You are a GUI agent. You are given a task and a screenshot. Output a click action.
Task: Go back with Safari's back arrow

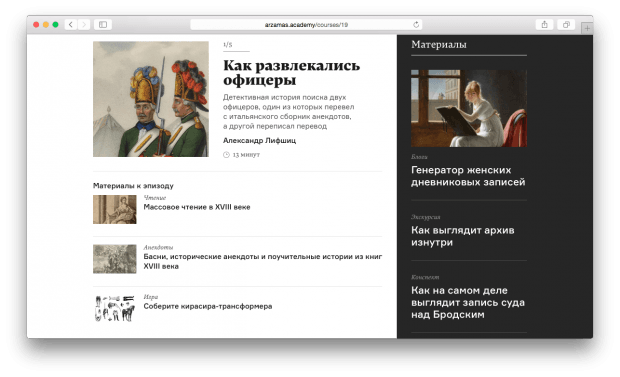coord(71,25)
